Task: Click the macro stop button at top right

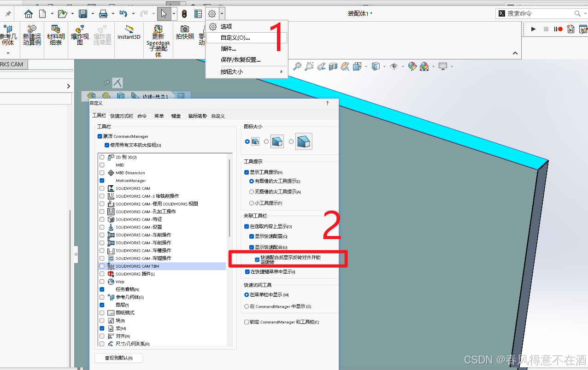Action: [546, 29]
